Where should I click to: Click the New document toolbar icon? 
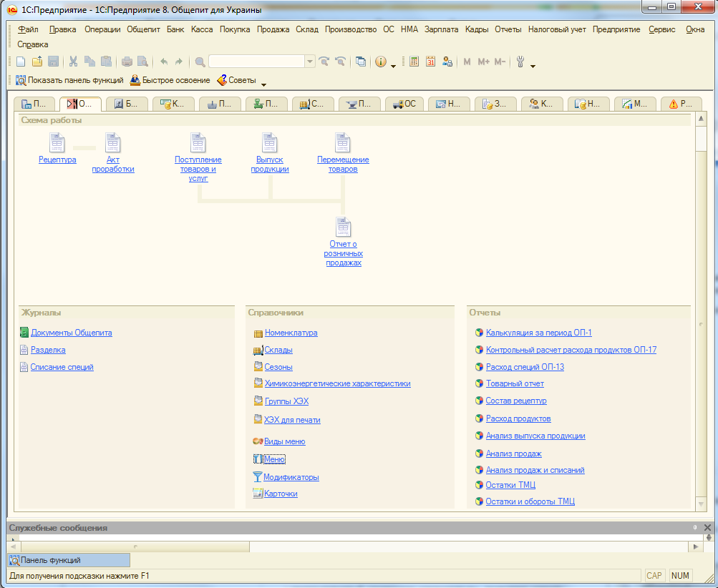(x=21, y=62)
